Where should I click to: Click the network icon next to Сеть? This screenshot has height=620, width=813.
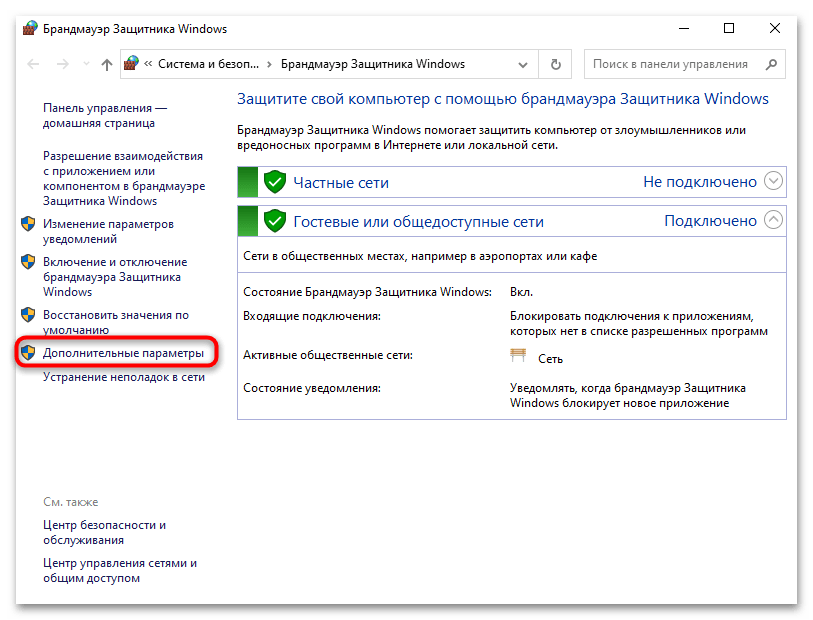(518, 354)
